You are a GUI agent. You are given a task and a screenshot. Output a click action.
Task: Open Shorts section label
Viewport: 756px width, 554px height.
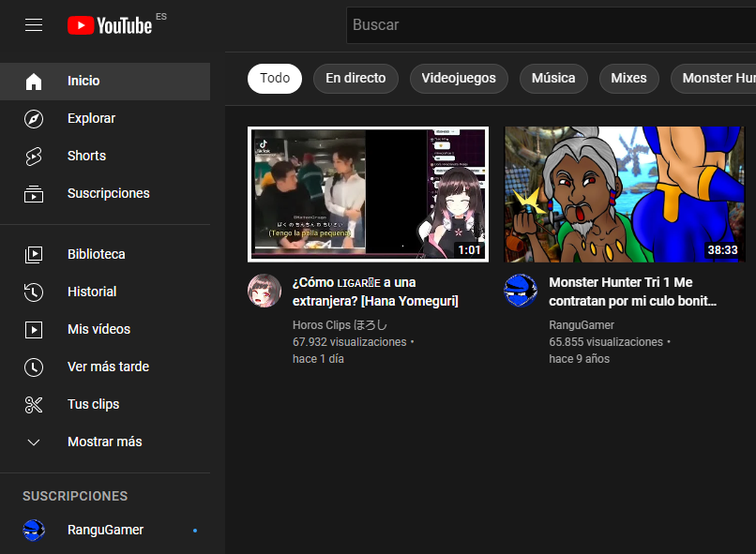[86, 157]
